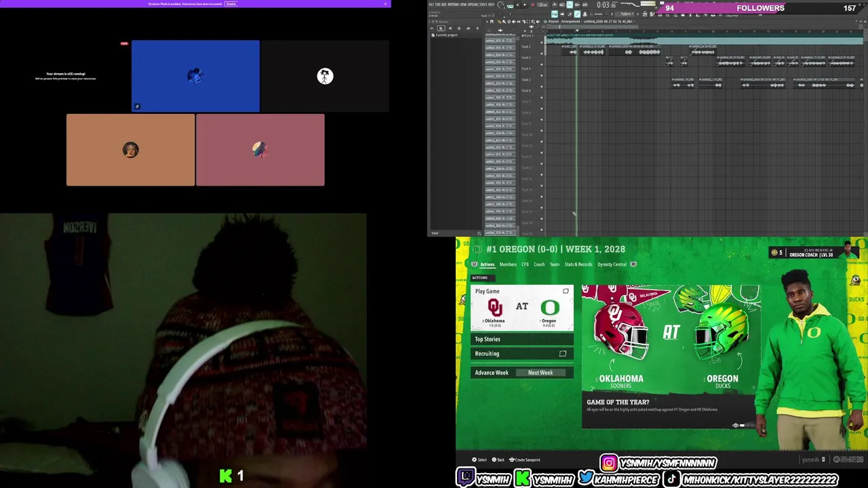This screenshot has width=868, height=488.
Task: Click Disable in Streamer Mode banner
Action: (x=231, y=3)
